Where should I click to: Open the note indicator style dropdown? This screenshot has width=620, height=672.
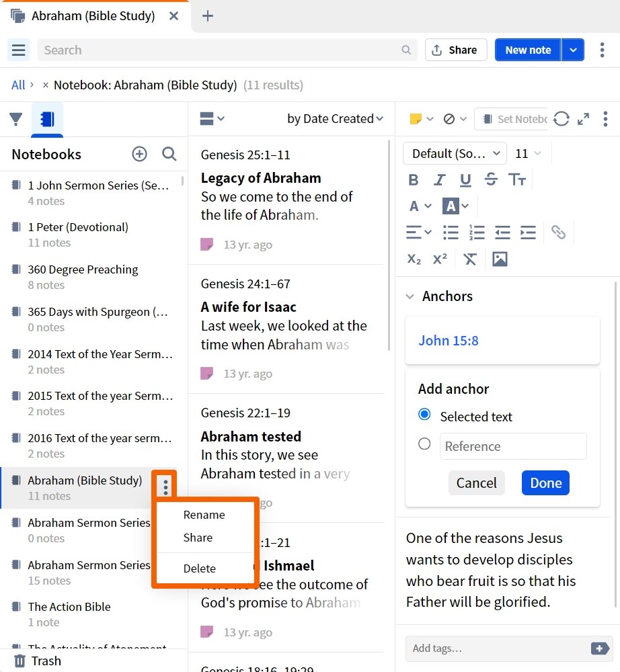pyautogui.click(x=455, y=119)
